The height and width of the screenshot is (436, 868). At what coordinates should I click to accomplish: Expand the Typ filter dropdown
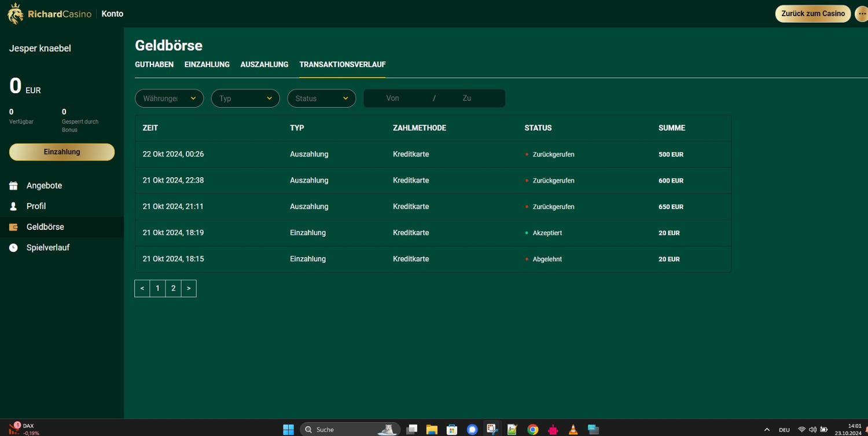pos(245,98)
